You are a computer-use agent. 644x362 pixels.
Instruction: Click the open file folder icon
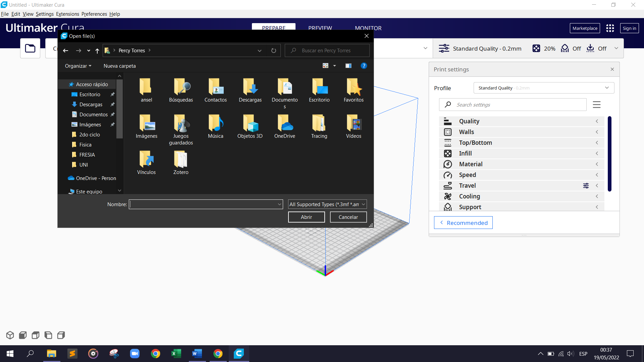tap(30, 48)
